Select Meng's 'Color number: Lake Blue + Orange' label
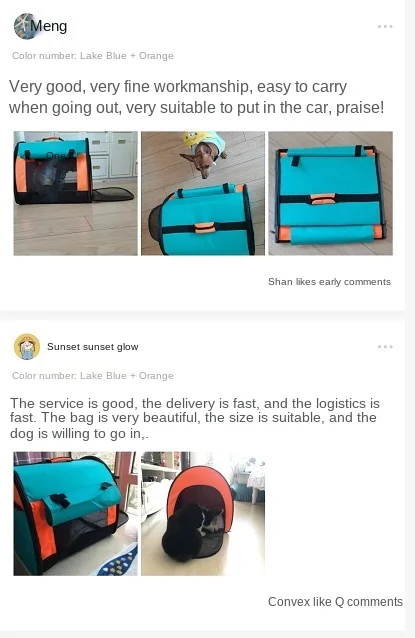 [x=93, y=56]
